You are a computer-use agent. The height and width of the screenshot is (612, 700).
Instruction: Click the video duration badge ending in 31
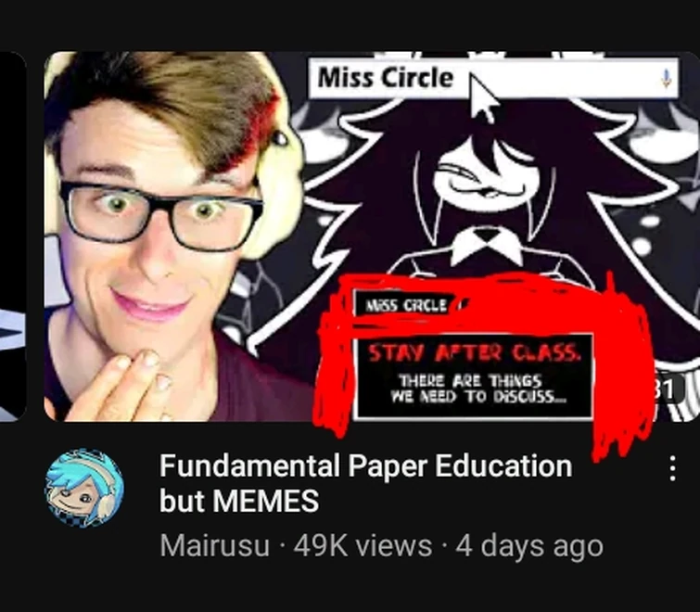pyautogui.click(x=668, y=389)
